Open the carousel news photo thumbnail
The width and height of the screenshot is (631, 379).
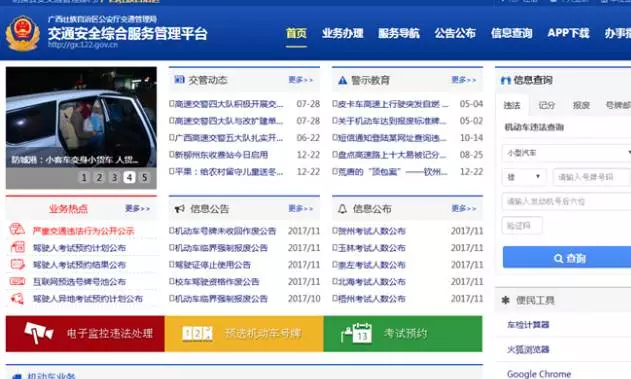81,117
